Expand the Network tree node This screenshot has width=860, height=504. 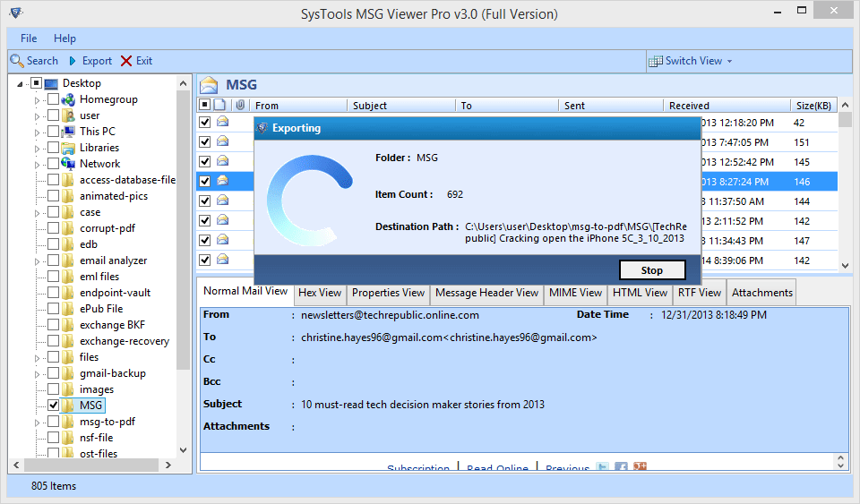pyautogui.click(x=38, y=165)
